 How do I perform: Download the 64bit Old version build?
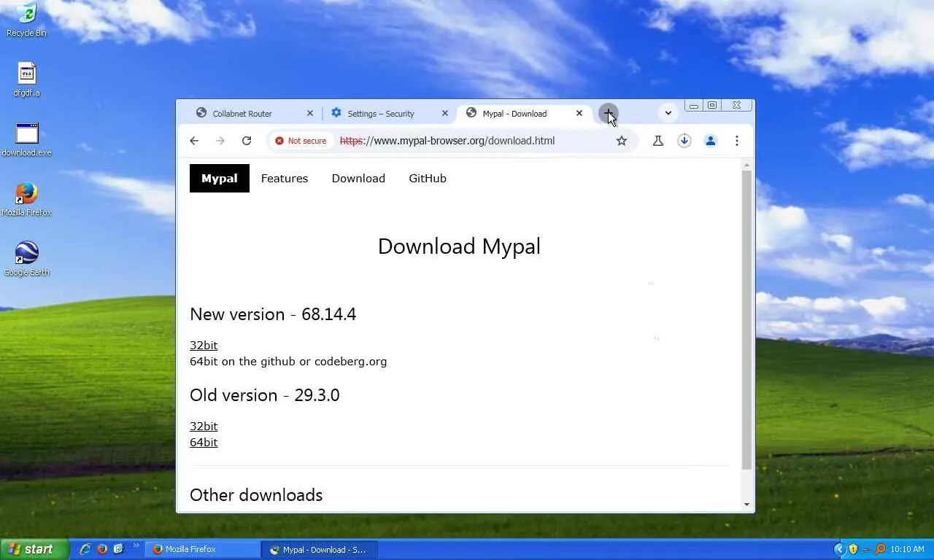[204, 442]
